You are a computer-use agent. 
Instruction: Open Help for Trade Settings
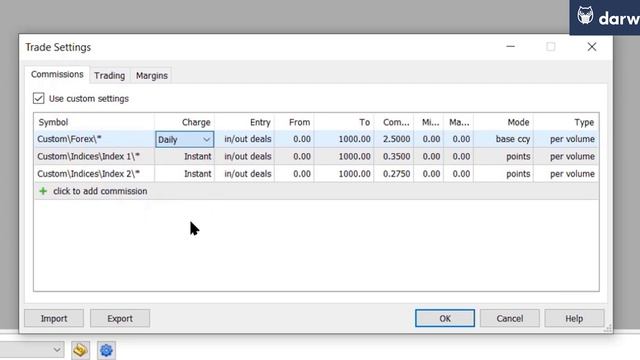(x=574, y=318)
